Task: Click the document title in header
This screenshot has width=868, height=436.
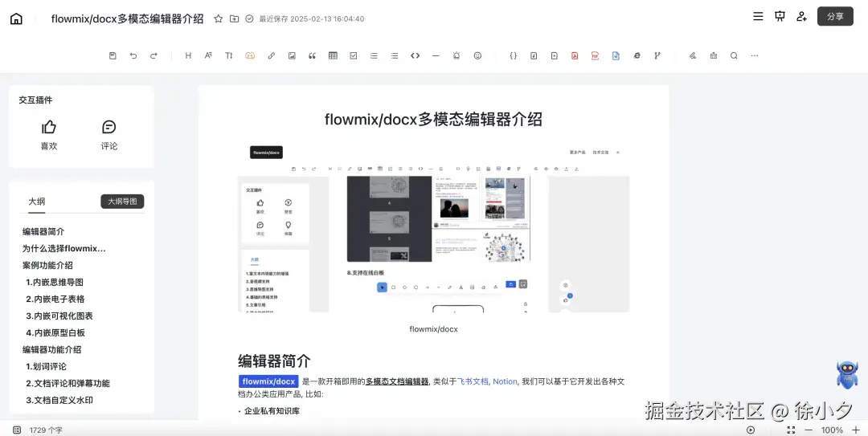Action: pos(127,18)
